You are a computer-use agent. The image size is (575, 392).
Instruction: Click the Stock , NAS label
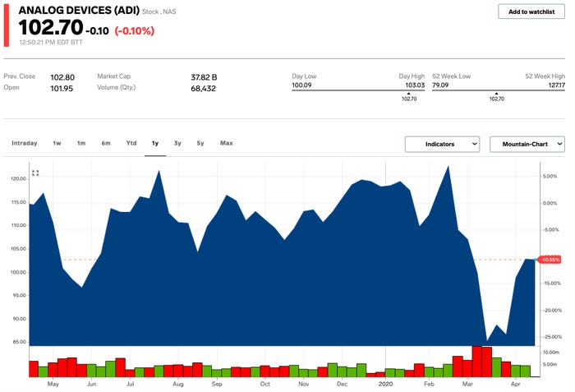(x=159, y=12)
